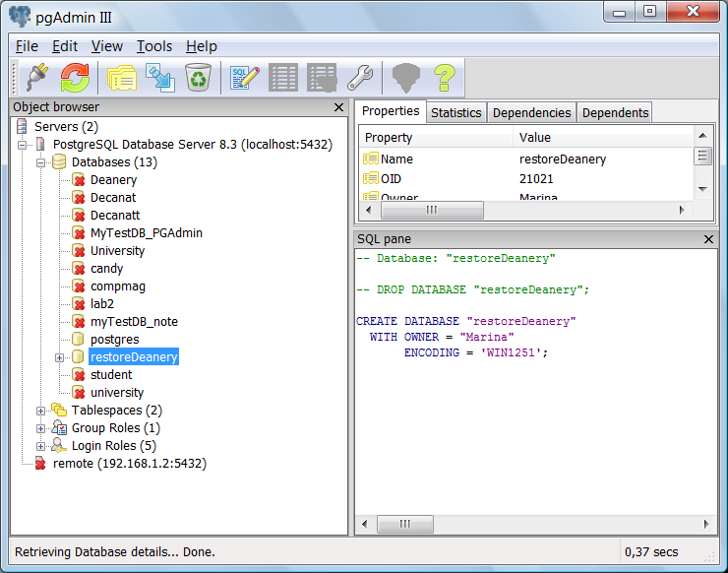Switch to the Statistics tab
Viewport: 728px width, 573px height.
[x=455, y=113]
